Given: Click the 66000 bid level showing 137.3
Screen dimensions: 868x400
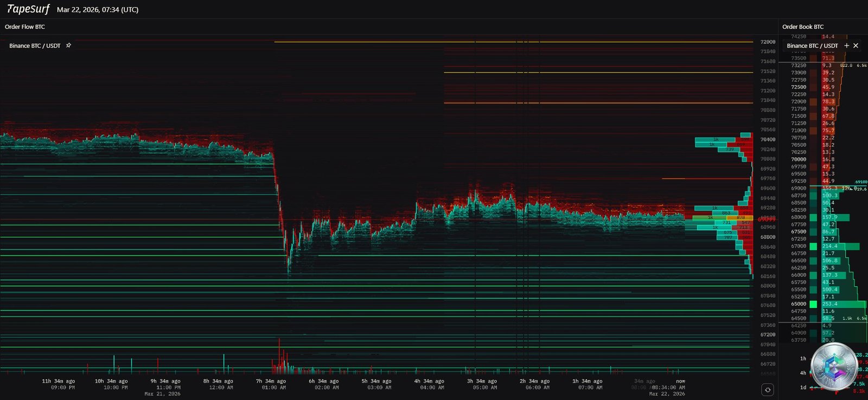Looking at the screenshot, I should [x=823, y=275].
